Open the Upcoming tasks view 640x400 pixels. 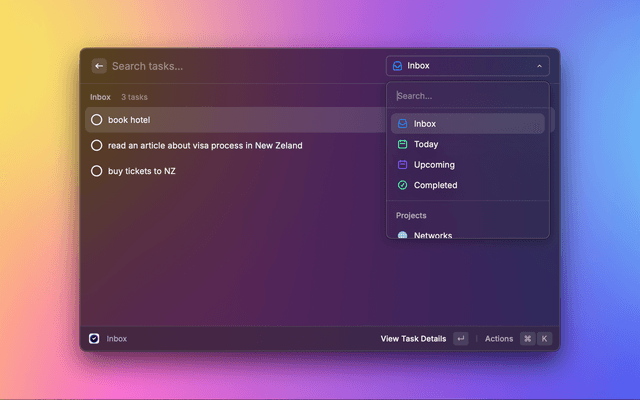tap(434, 165)
